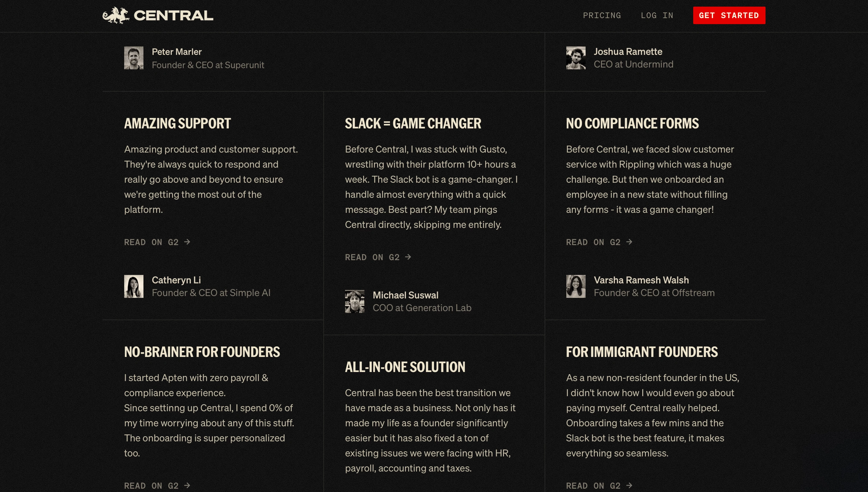Screen dimensions: 868x492
Task: Click the arrow under the No Compliance Forms review
Action: point(629,242)
